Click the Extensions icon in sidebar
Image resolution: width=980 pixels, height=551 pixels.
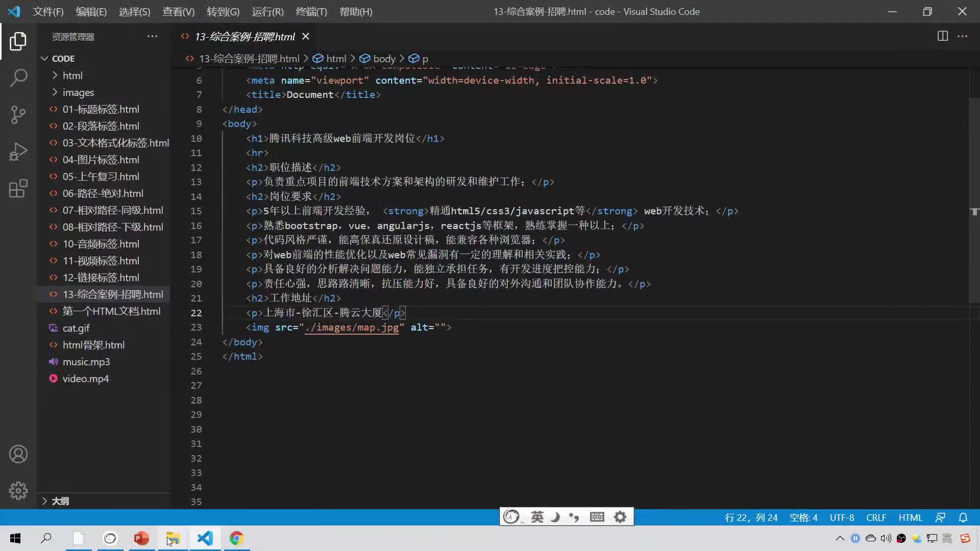[18, 188]
